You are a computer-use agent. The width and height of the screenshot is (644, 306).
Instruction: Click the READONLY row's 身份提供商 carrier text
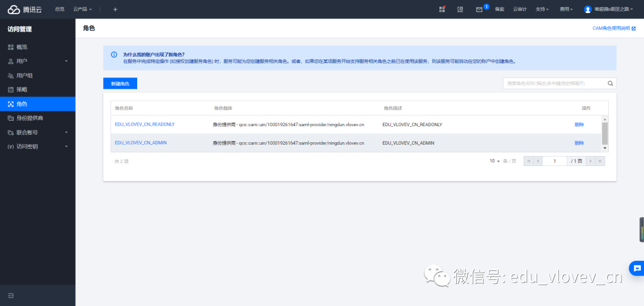[x=289, y=124]
